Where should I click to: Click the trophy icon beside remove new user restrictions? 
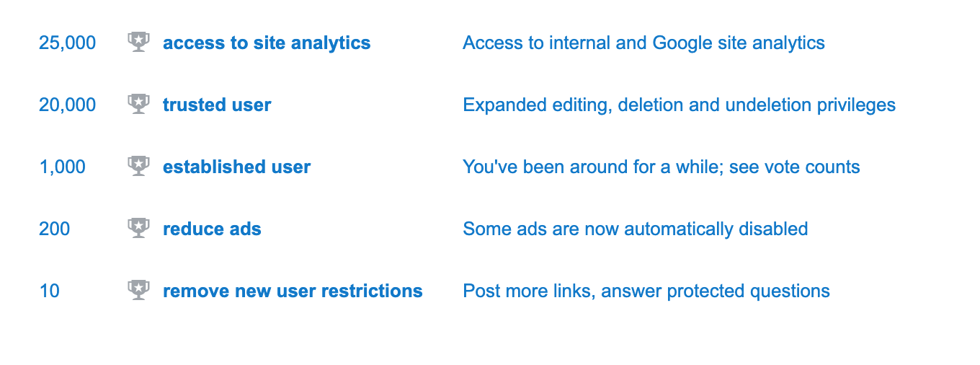pyautogui.click(x=138, y=291)
